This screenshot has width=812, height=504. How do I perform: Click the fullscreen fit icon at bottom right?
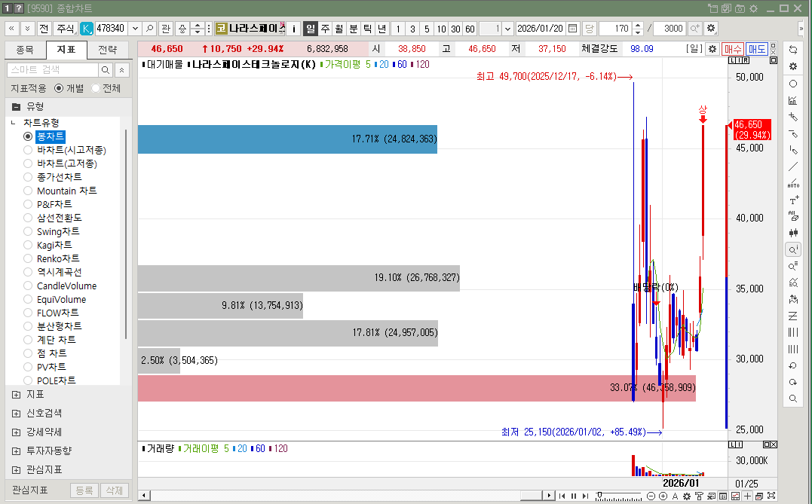771,496
